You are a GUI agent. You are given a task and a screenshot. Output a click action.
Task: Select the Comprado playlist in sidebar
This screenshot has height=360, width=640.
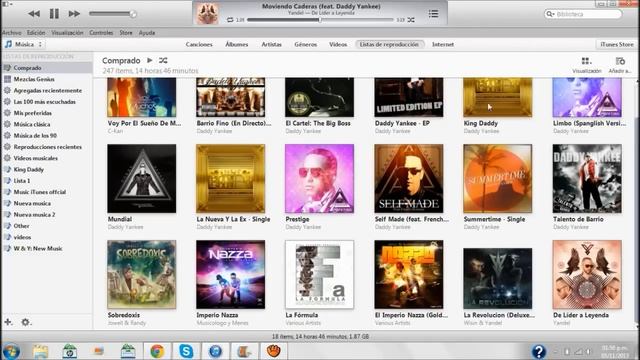(x=47, y=68)
